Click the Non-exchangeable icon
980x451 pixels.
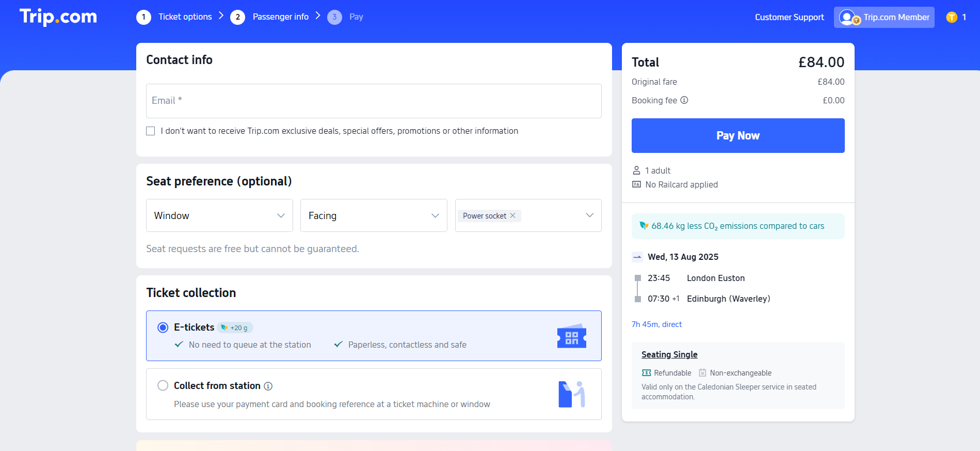pyautogui.click(x=702, y=373)
